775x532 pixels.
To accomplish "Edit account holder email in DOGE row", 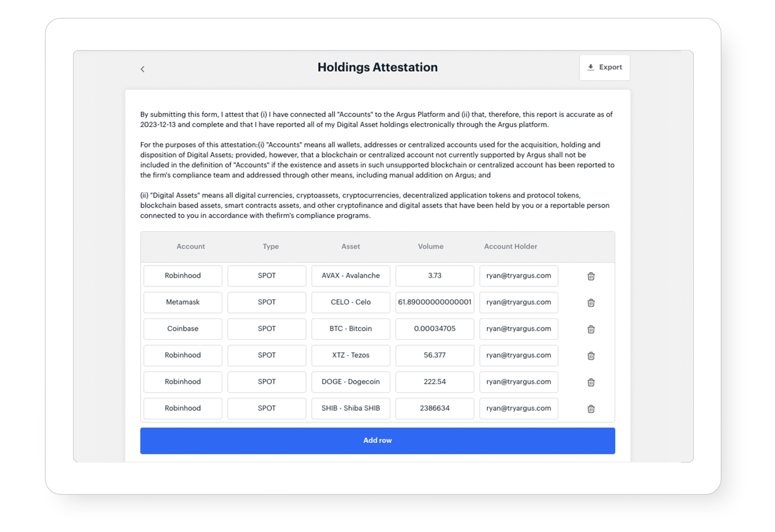I will point(519,382).
